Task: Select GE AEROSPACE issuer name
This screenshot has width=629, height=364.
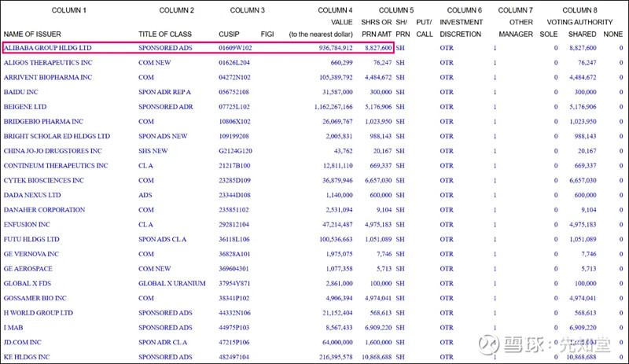Action: [x=28, y=269]
